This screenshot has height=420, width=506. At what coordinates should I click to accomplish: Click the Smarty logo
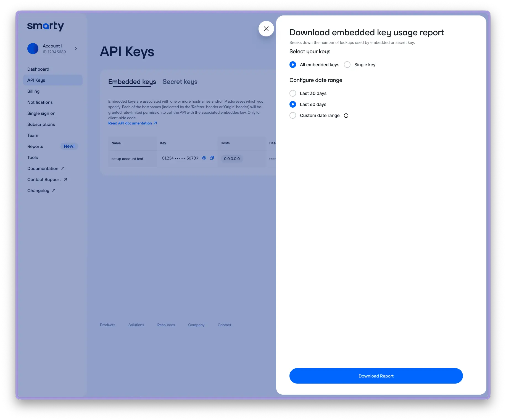coord(46,26)
